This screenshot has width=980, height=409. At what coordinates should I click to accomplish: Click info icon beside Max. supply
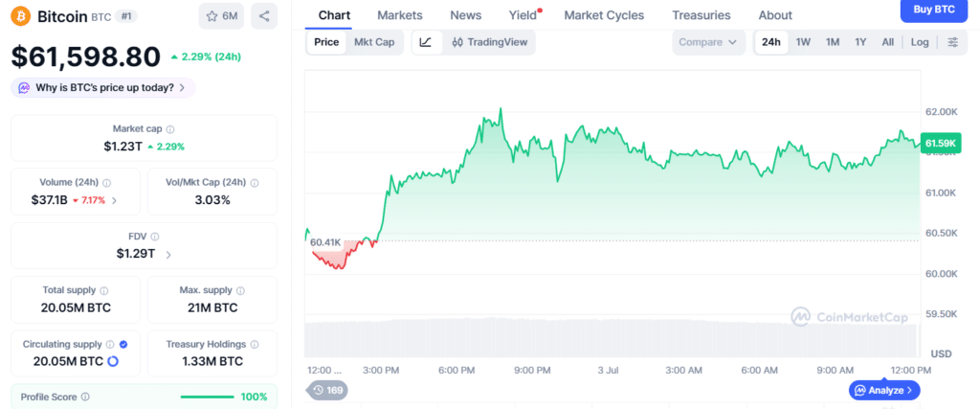click(240, 291)
